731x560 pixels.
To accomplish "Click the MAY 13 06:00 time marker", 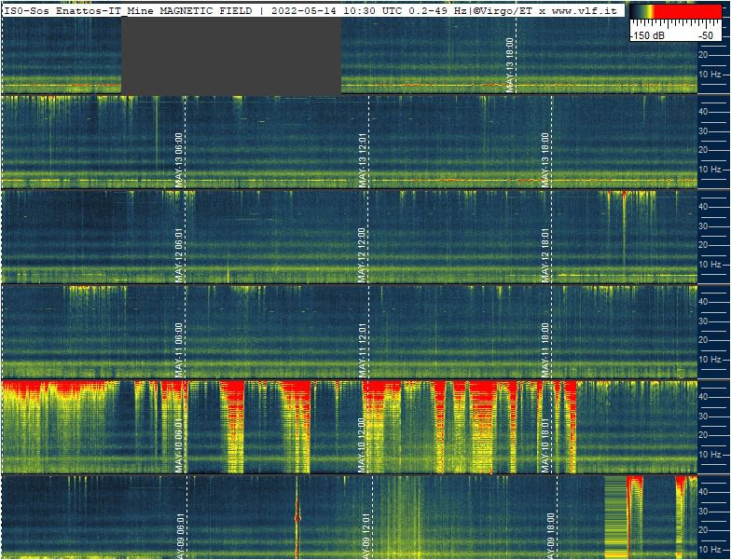I will click(x=179, y=159).
